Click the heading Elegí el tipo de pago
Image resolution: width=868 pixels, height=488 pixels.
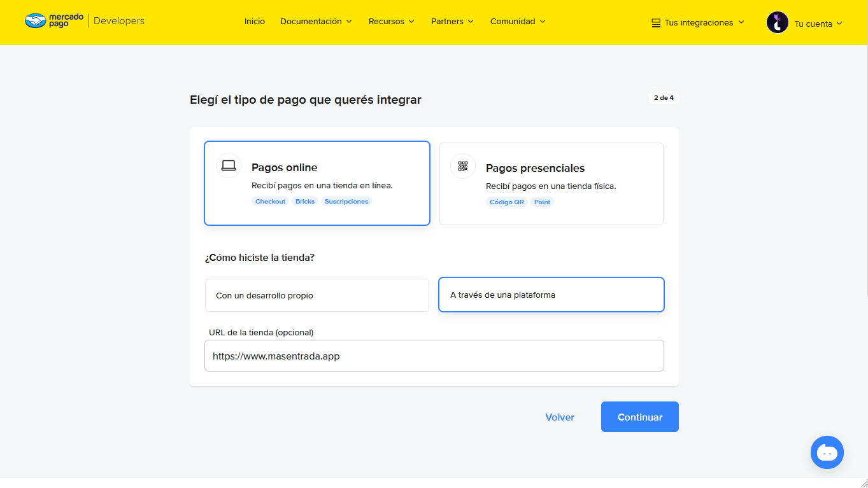tap(306, 100)
